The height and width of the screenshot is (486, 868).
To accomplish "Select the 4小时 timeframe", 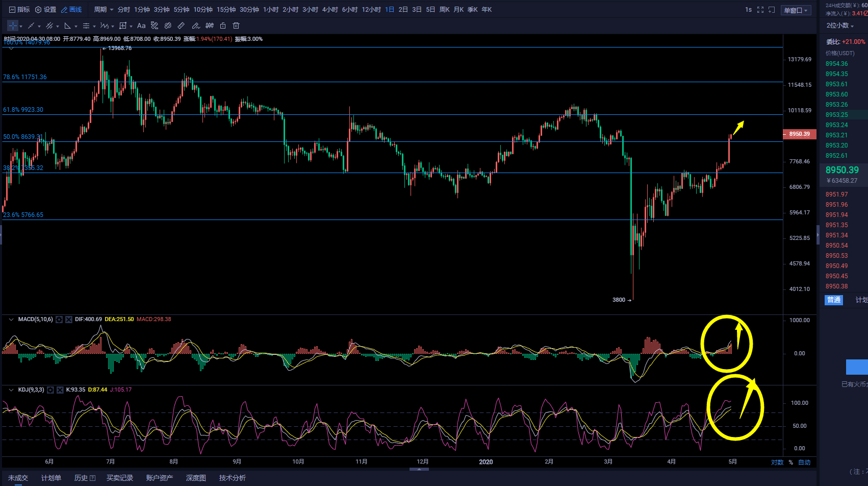I will point(330,10).
